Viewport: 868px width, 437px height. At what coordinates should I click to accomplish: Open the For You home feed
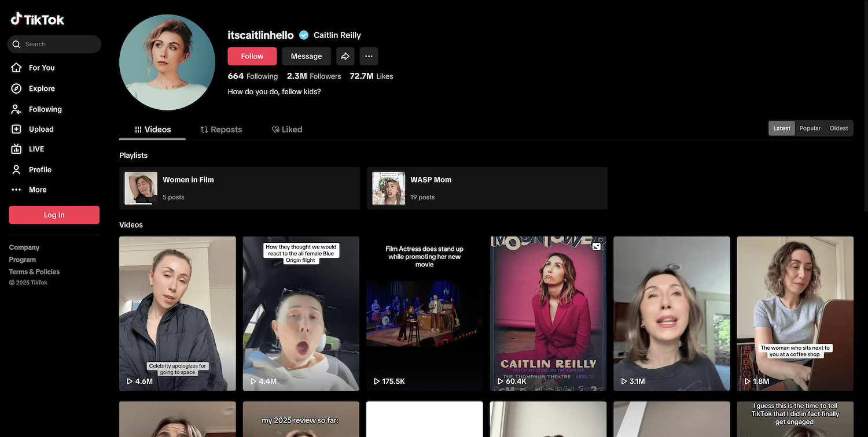point(41,68)
